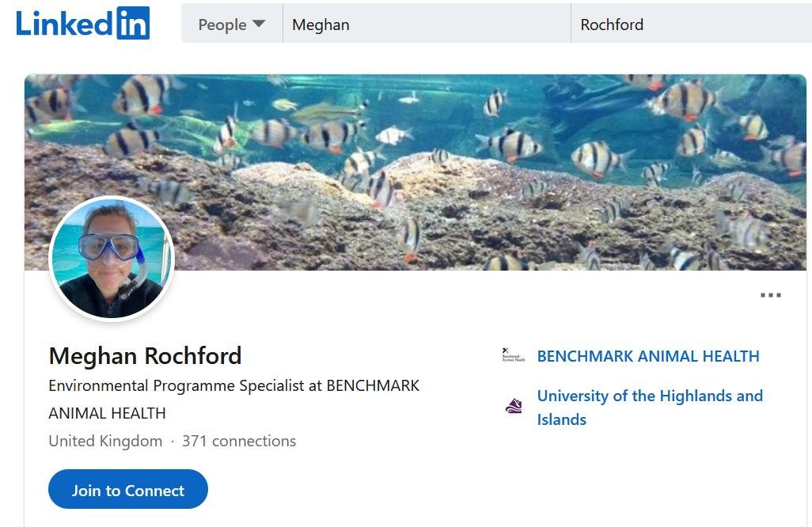Image resolution: width=812 pixels, height=527 pixels.
Task: Click Meghan Rochford's profile photo
Action: pos(112,257)
